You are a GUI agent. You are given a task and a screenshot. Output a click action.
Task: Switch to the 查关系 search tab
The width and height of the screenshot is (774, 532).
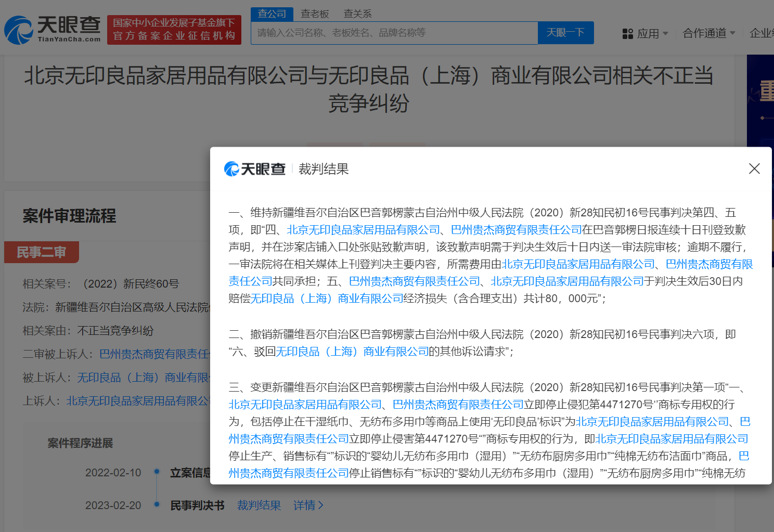[357, 14]
